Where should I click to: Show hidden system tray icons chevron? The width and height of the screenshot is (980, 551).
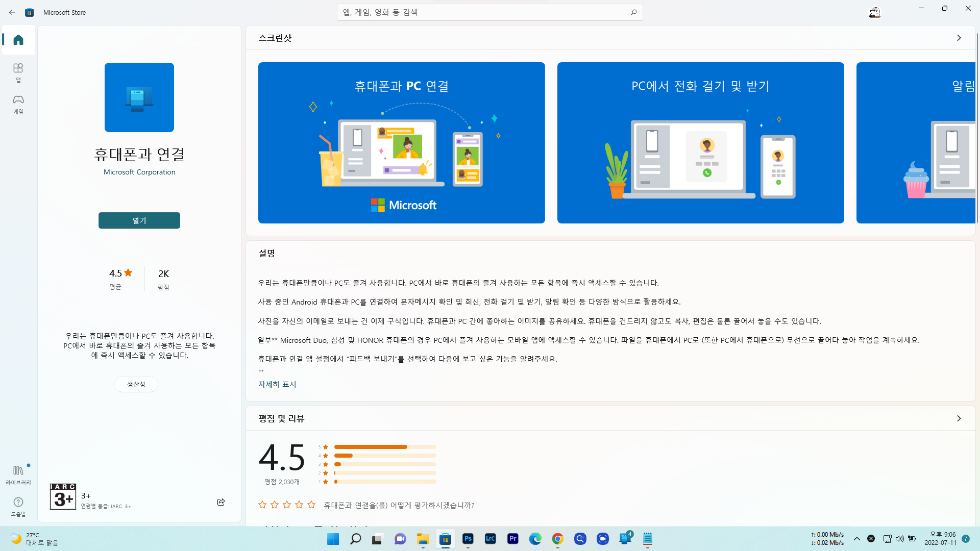click(x=856, y=539)
